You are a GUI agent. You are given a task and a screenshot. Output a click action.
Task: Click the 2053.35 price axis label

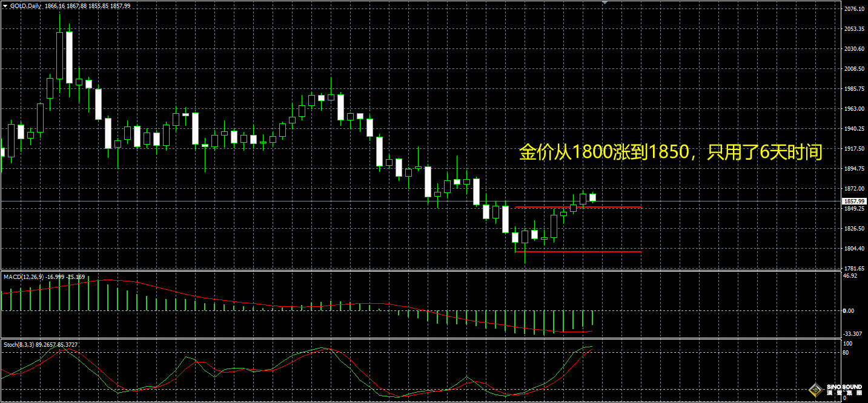(853, 29)
